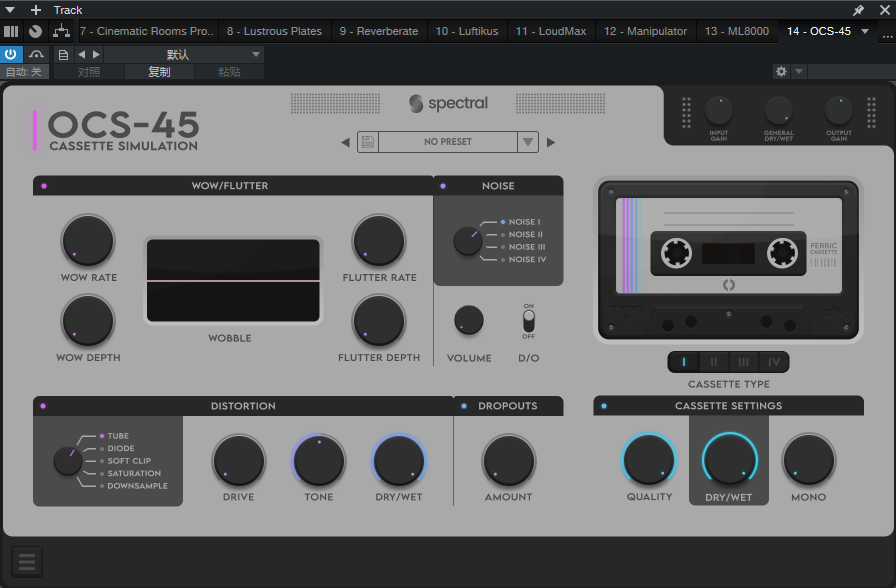Image resolution: width=896 pixels, height=588 pixels.
Task: Click the noise VOLUME knob
Action: (469, 321)
